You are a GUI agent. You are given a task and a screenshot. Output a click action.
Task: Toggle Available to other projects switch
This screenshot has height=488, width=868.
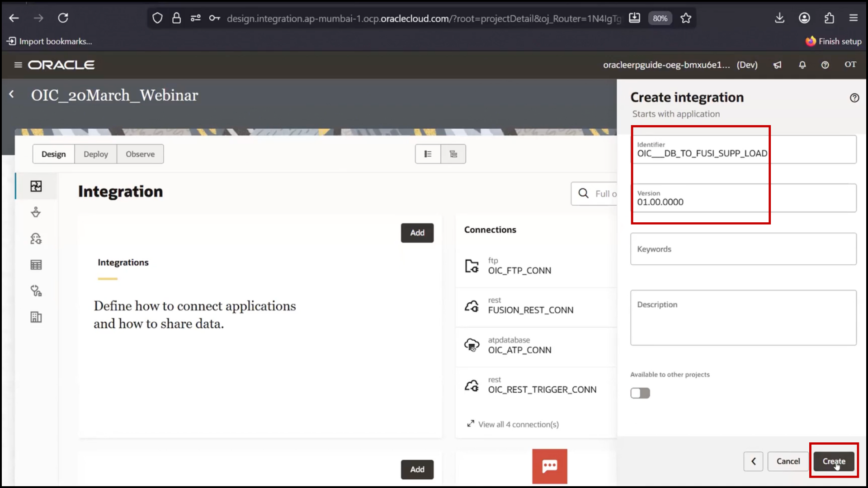[640, 393]
